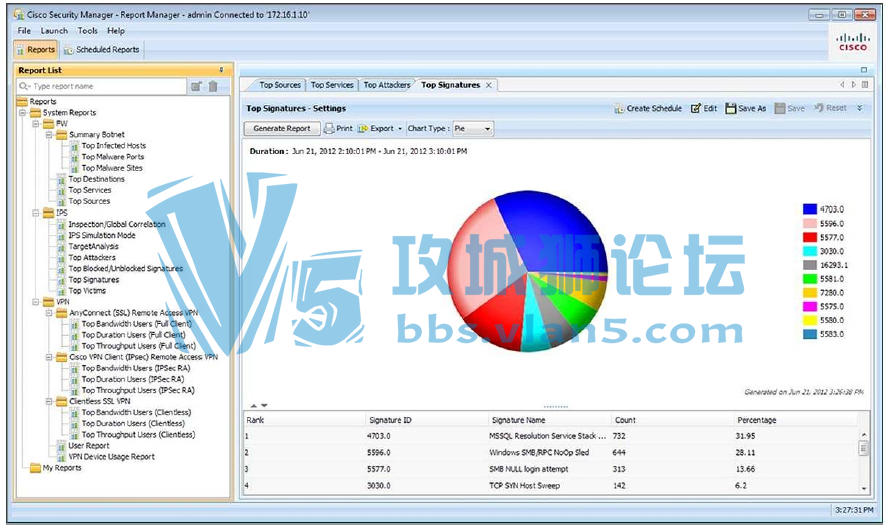Viewport: 891px width, 529px height.
Task: Click the Percentage column header
Action: tap(796, 420)
